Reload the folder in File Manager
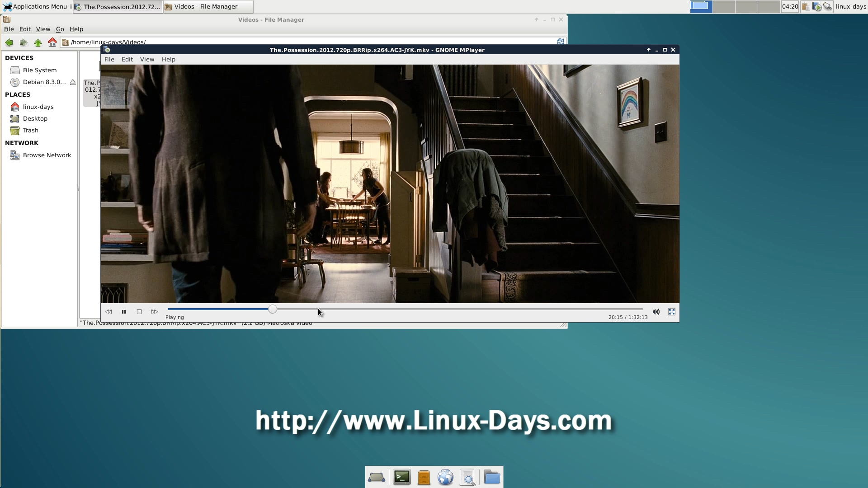 coord(561,42)
